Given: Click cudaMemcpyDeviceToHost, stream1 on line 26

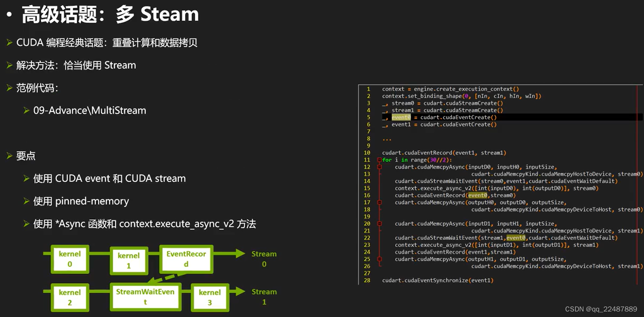Looking at the screenshot, I should [x=557, y=266].
